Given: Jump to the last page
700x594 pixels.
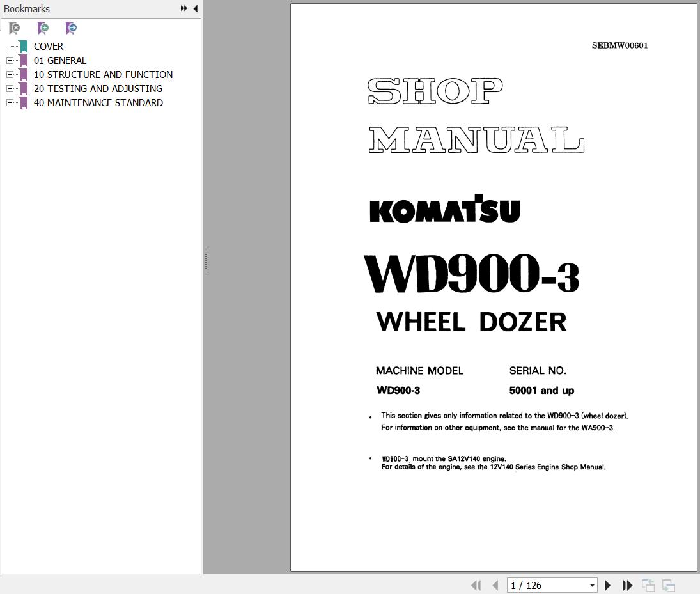Looking at the screenshot, I should (627, 585).
